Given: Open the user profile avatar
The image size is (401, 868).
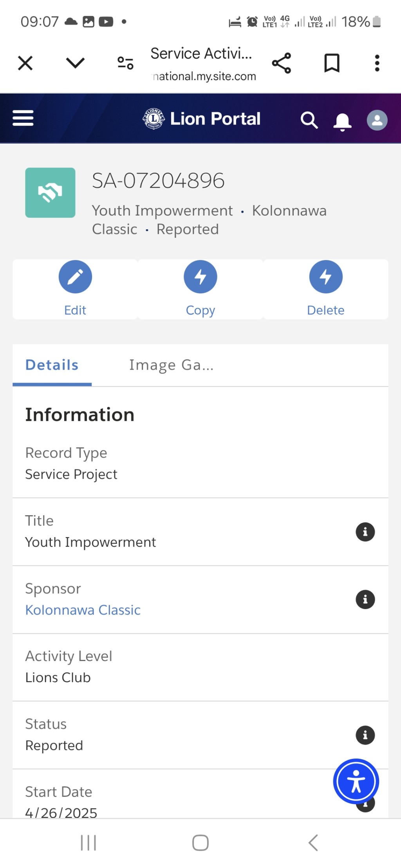Looking at the screenshot, I should coord(377,120).
